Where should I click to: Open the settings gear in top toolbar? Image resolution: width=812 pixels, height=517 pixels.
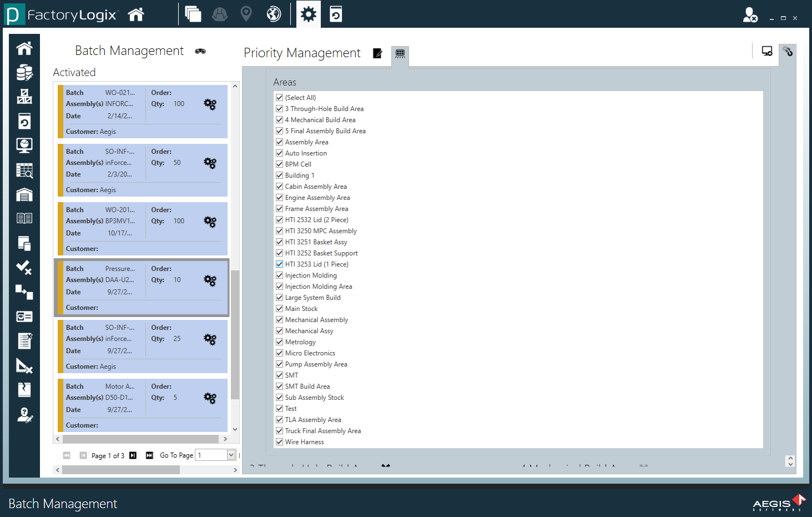pos(308,14)
